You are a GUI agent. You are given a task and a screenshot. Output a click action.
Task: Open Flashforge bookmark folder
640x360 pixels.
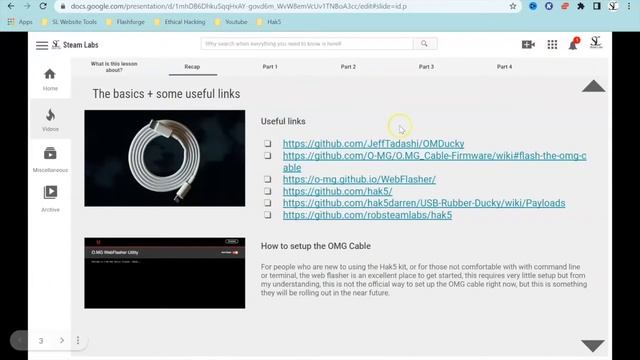pos(126,22)
